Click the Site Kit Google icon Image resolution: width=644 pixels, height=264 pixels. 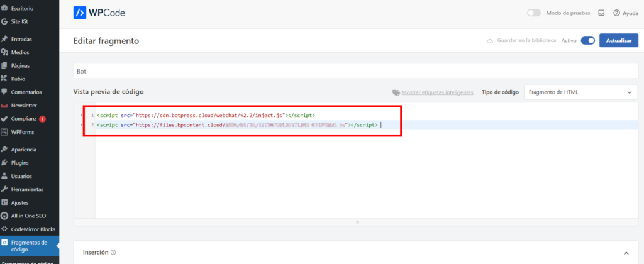4,21
